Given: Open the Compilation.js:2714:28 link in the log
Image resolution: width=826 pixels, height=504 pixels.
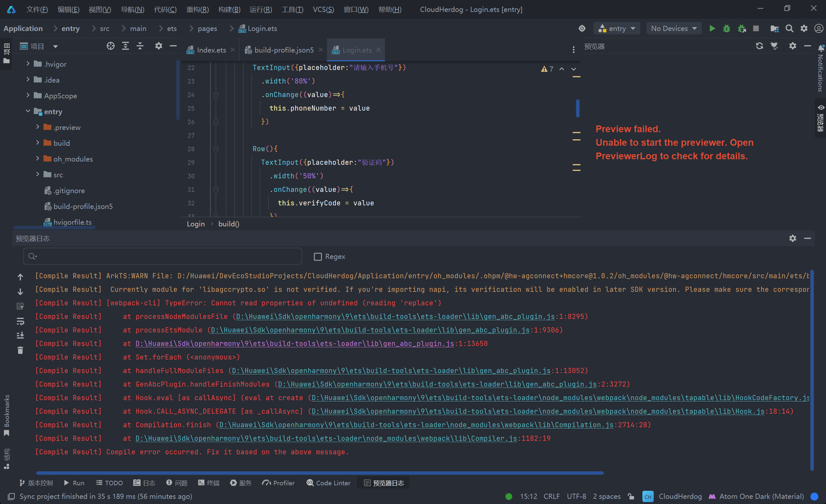Looking at the screenshot, I should [x=416, y=425].
